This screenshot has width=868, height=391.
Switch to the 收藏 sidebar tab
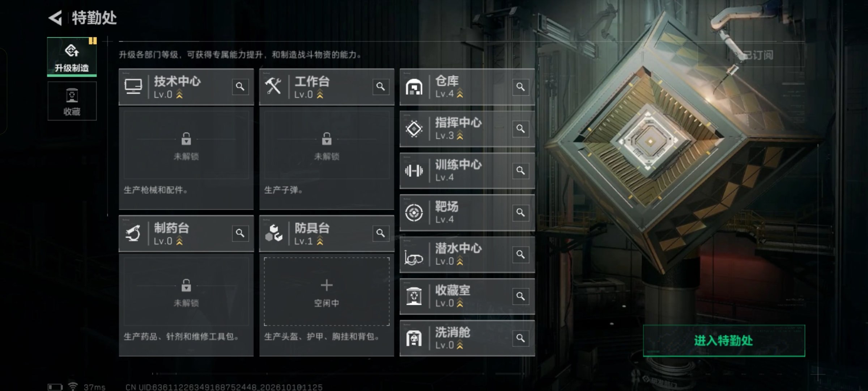pos(72,101)
